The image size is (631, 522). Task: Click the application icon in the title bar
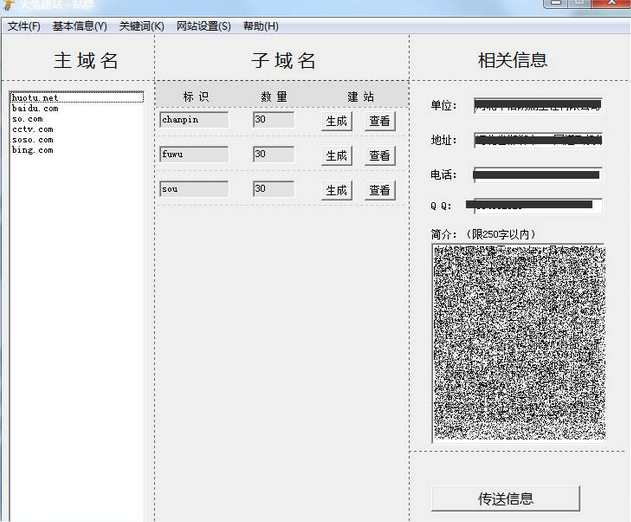coord(10,5)
